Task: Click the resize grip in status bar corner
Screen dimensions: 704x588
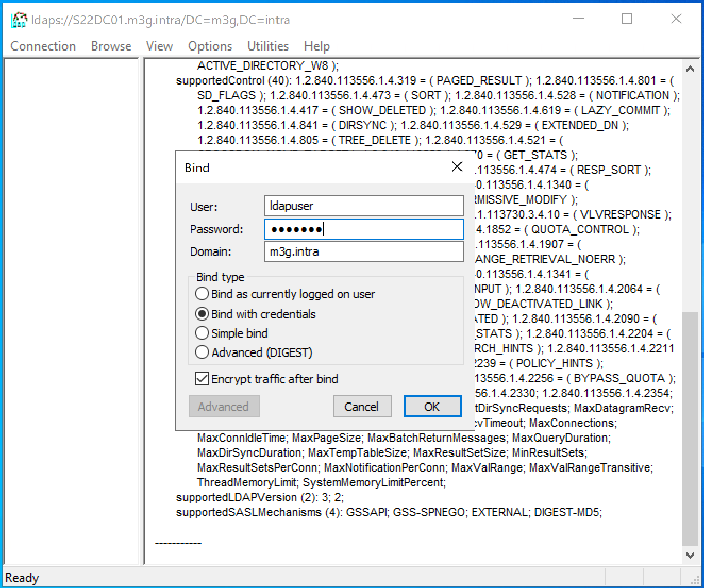Action: click(x=695, y=579)
